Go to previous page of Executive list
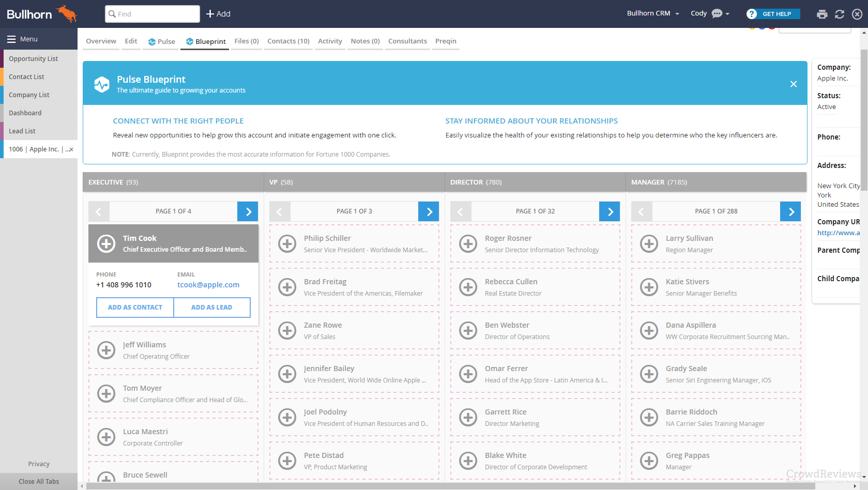Image resolution: width=868 pixels, height=490 pixels. [99, 211]
